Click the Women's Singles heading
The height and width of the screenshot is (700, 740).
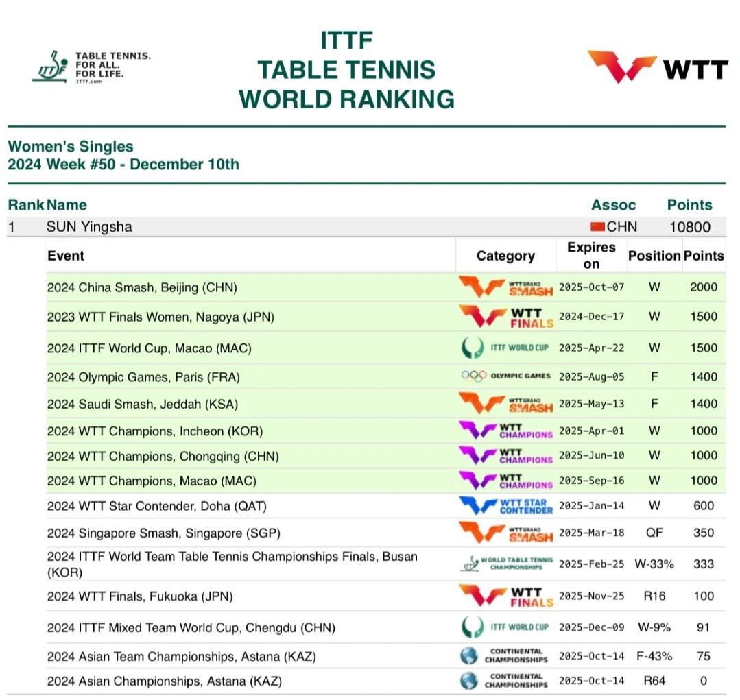tap(71, 146)
